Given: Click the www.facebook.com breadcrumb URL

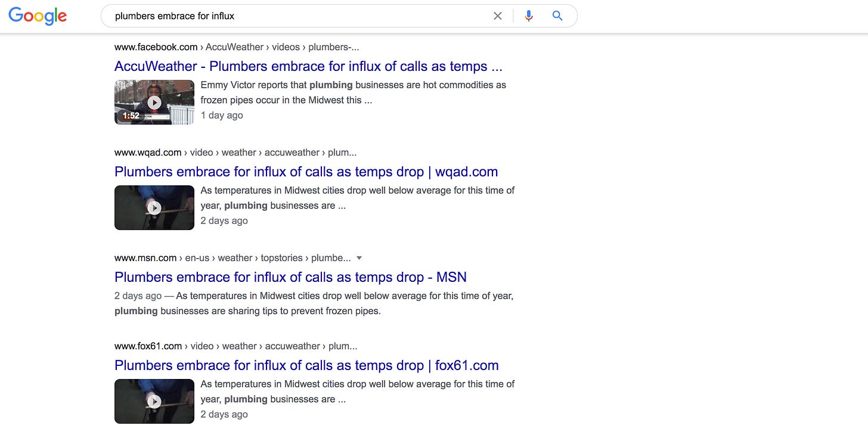Looking at the screenshot, I should pyautogui.click(x=237, y=47).
